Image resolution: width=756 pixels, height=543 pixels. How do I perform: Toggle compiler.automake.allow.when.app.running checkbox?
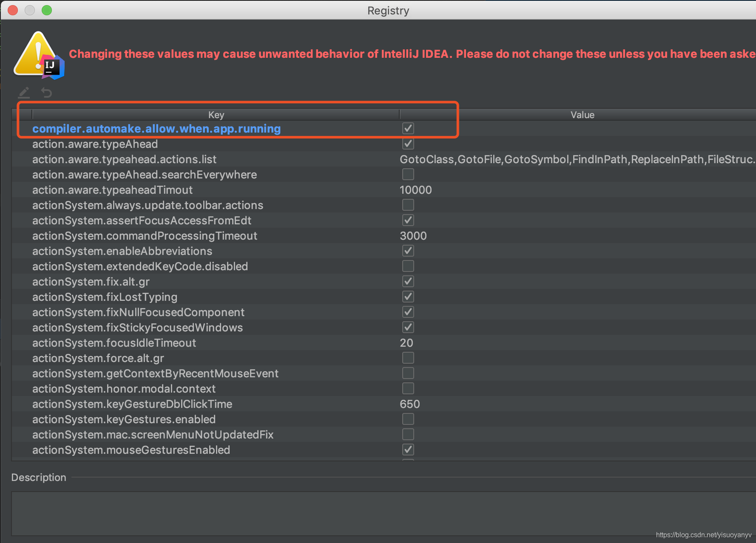pos(408,128)
